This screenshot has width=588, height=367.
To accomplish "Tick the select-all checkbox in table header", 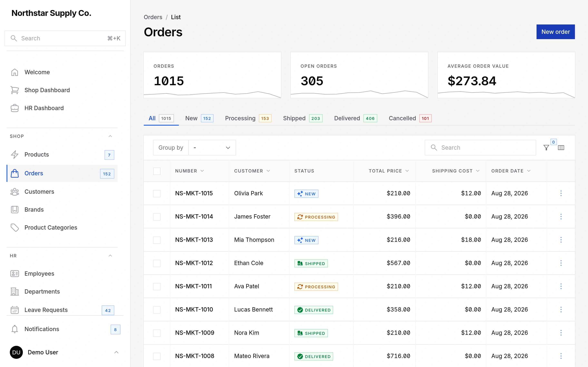I will point(157,171).
